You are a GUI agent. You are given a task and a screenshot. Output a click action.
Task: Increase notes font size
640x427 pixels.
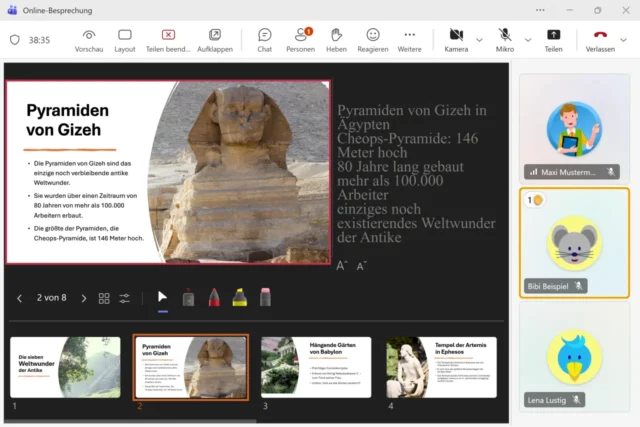(342, 266)
